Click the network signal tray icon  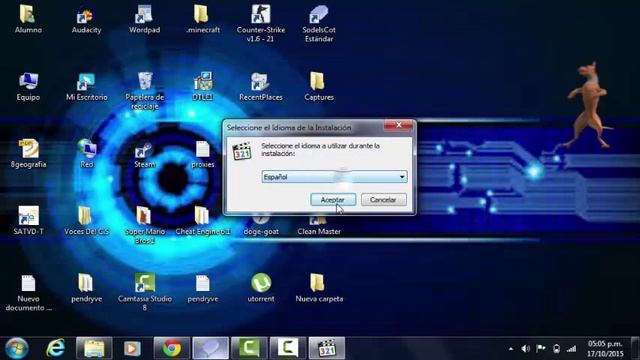(571, 349)
